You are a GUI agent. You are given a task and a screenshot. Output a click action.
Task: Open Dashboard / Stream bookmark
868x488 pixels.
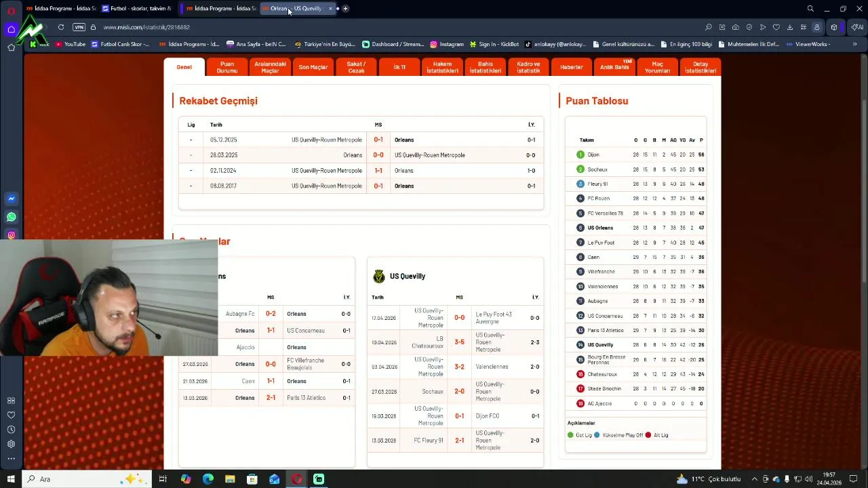pos(393,44)
